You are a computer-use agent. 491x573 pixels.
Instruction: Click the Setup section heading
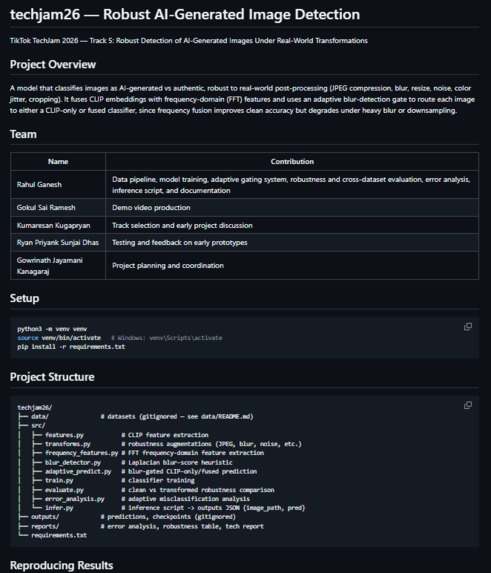(24, 298)
